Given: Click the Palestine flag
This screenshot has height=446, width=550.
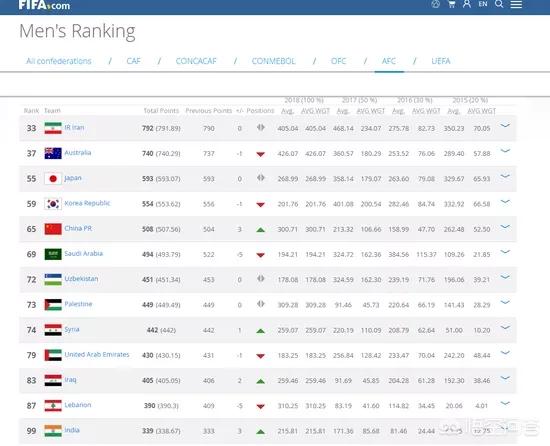Looking at the screenshot, I should pos(53,305).
